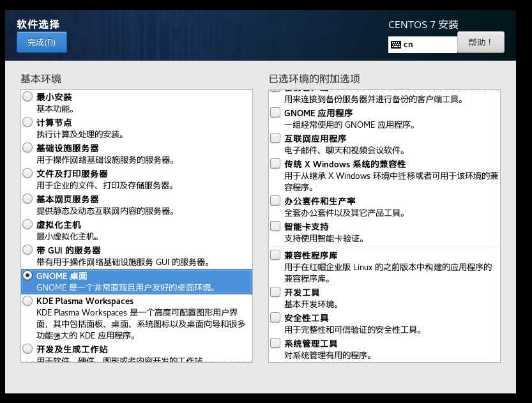
Task: Check the 办公套件和生产率 add-on
Action: pyautogui.click(x=275, y=200)
